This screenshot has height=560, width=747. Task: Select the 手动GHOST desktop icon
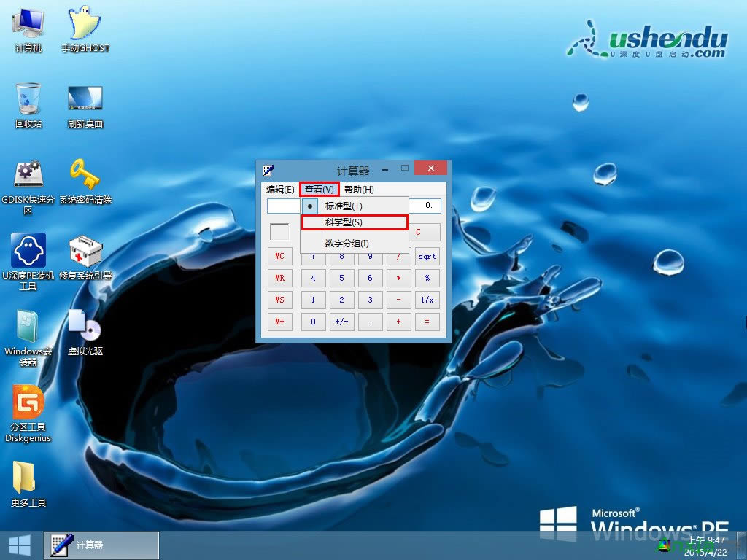(x=85, y=29)
